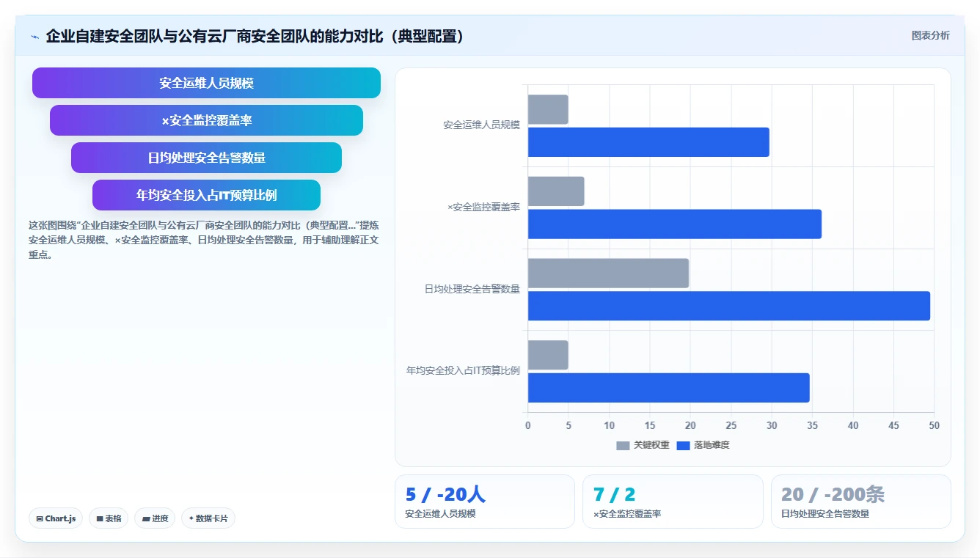Click the y-axis label 日均处理安全告警数量
The image size is (980, 558).
[x=472, y=290]
